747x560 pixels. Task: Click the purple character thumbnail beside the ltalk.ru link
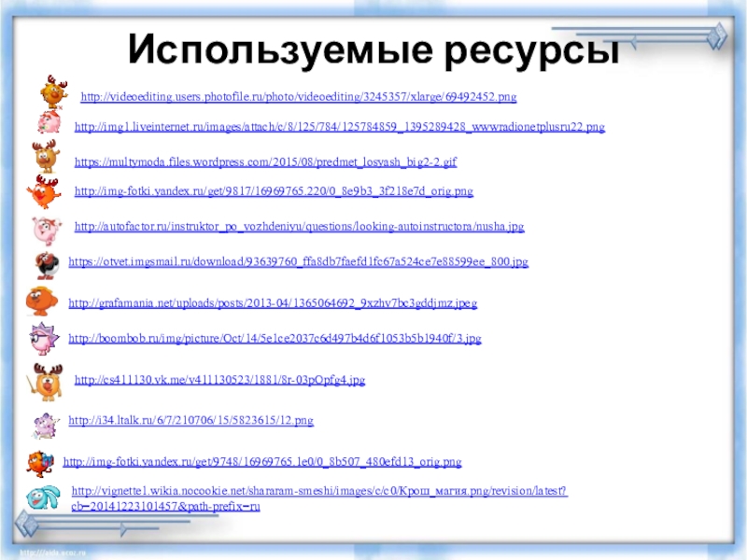pos(46,426)
